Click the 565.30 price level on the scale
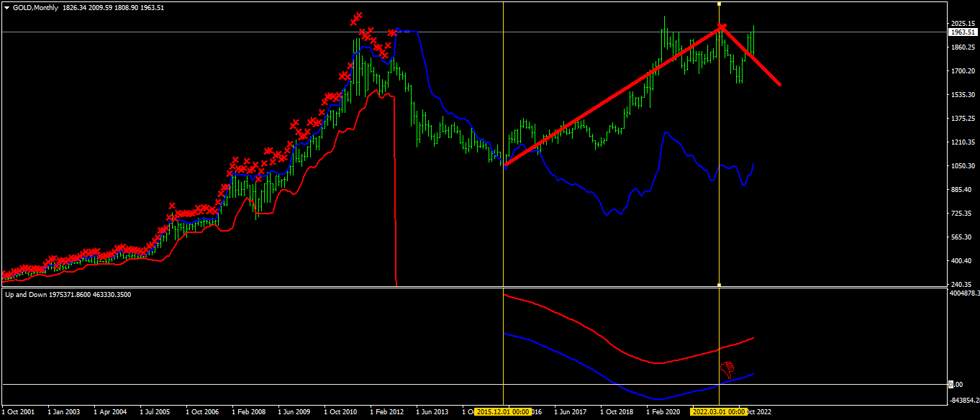Viewport: 980px width, 420px height. coord(961,237)
